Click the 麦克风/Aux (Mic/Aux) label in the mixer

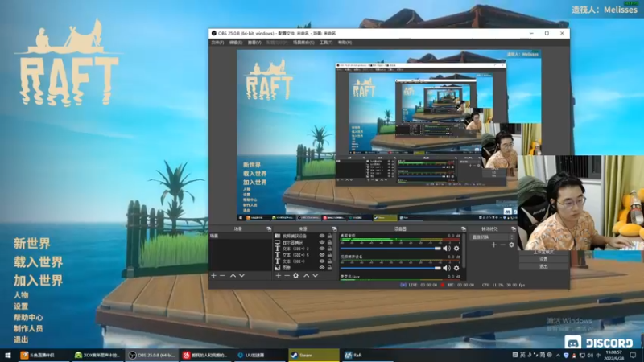350,277
